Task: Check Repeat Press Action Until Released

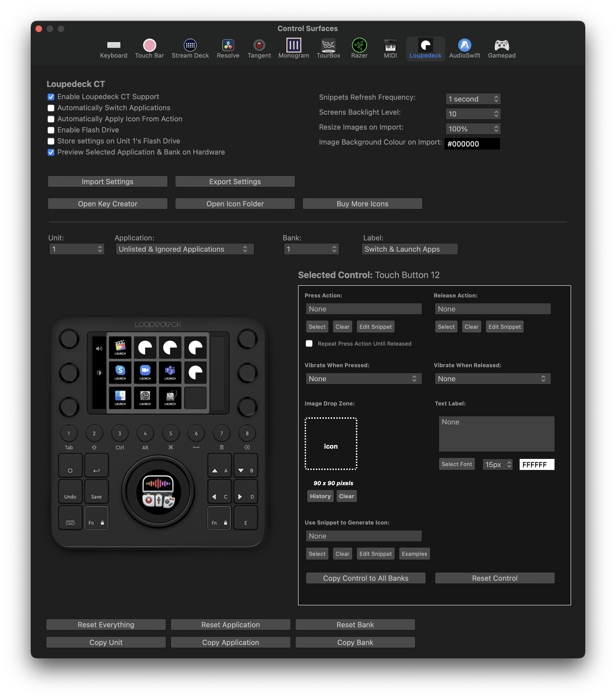Action: (309, 343)
